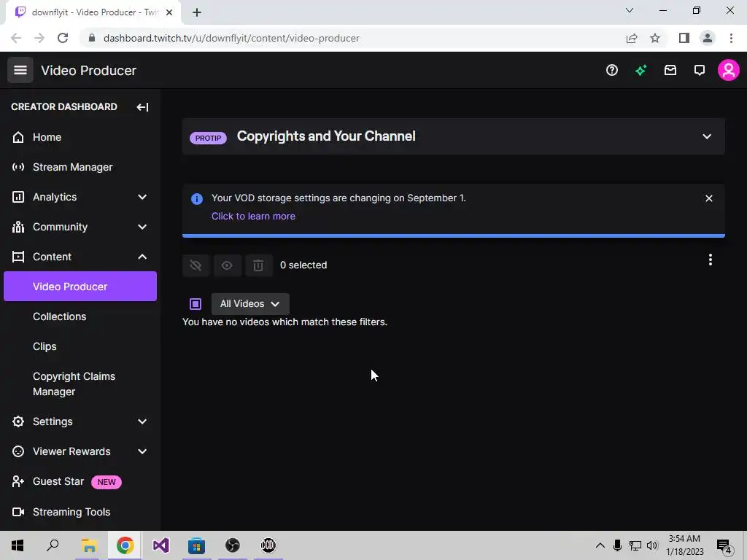The height and width of the screenshot is (560, 747).
Task: Collapse the Content section chevron
Action: [142, 257]
